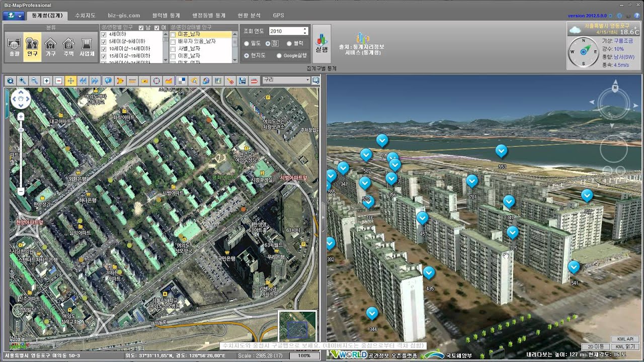The image size is (644, 362).
Task: Click the magnifier search tool icon
Action: click(194, 80)
